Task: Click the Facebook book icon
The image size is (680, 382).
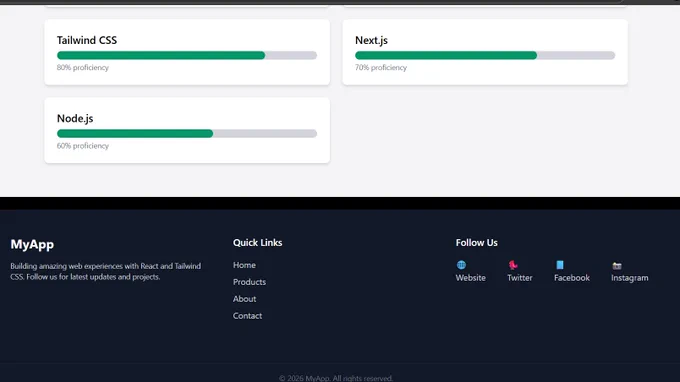Action: (x=560, y=265)
